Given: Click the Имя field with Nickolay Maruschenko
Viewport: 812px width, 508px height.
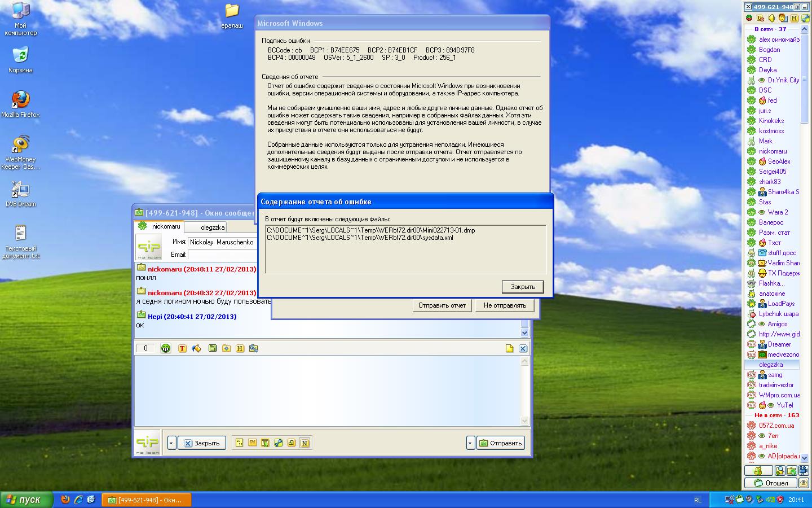Looking at the screenshot, I should pos(222,242).
